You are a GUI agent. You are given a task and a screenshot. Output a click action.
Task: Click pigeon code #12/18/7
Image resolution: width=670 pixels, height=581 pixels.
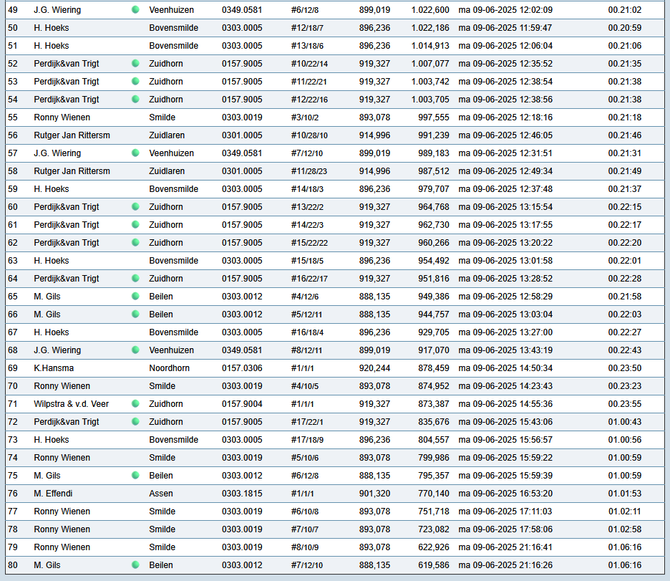pyautogui.click(x=307, y=28)
